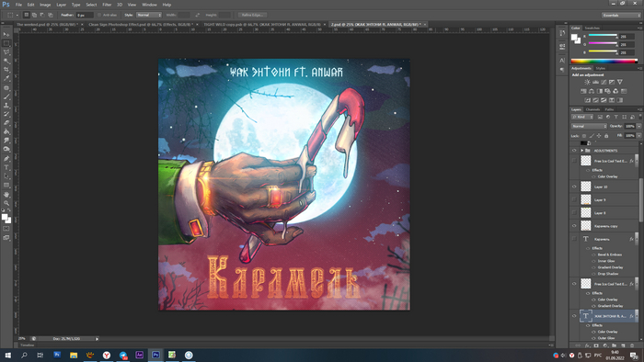
Task: Add a Hue/Saturation adjustment
Action: (x=583, y=91)
